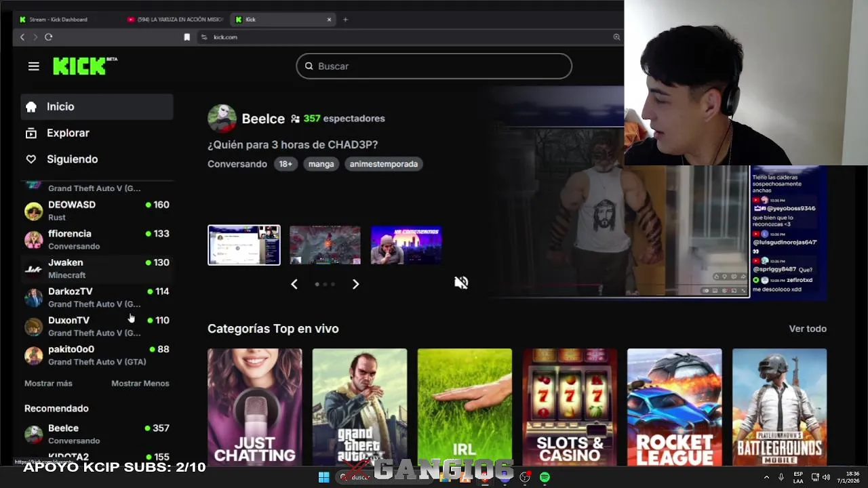Image resolution: width=868 pixels, height=488 pixels.
Task: Click pakito0o0 avatar icon
Action: pos(33,355)
